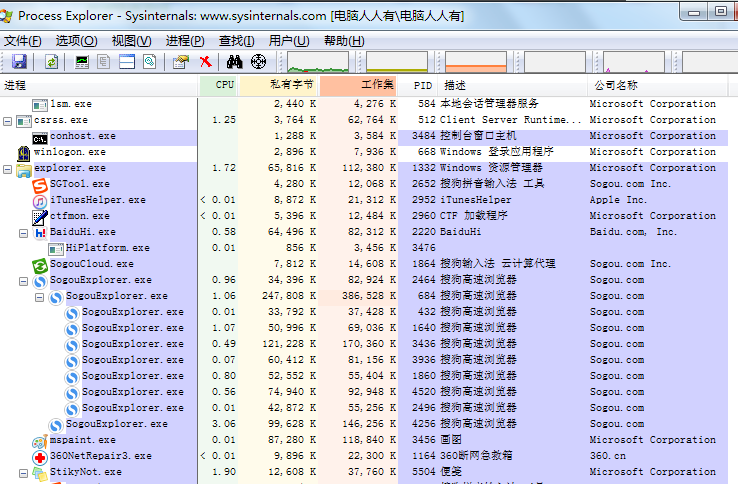Click the conhost.exe console icon

[40, 138]
